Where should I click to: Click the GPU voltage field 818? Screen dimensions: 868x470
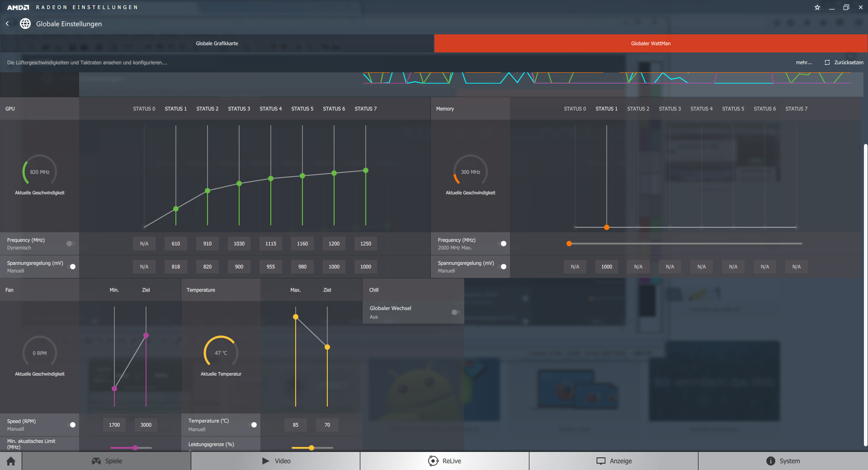pos(176,267)
